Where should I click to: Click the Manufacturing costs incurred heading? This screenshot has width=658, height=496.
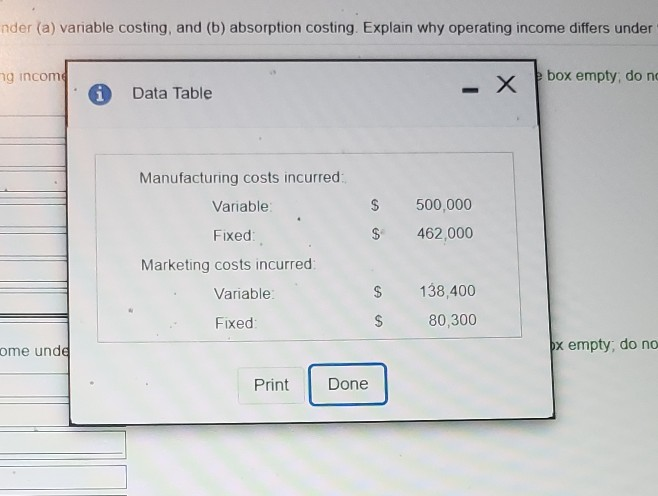(x=241, y=178)
